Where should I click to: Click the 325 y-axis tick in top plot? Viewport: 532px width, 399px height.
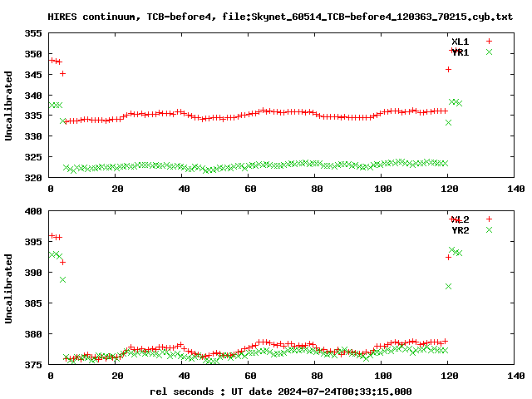tap(33, 157)
